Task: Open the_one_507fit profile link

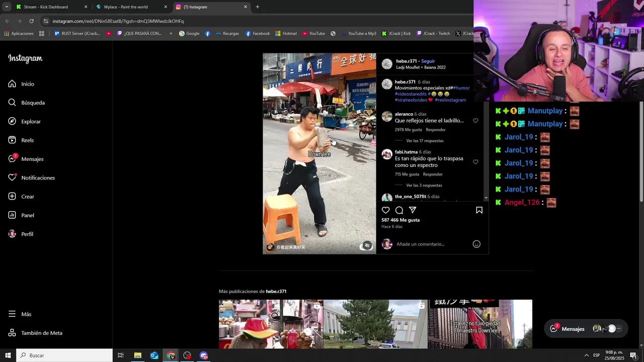Action: (410, 197)
